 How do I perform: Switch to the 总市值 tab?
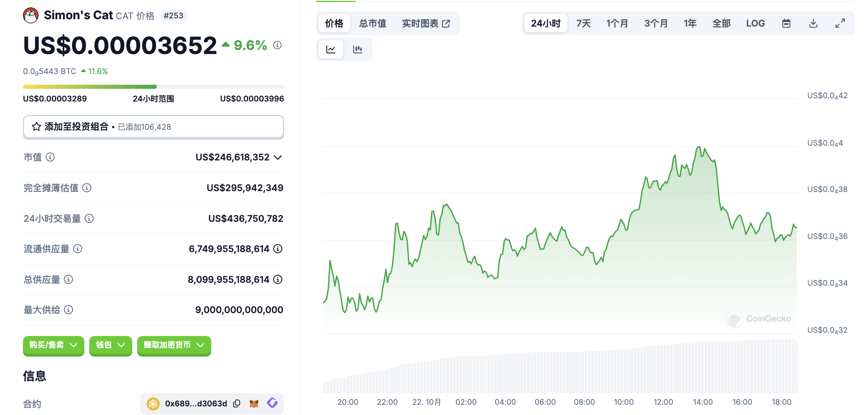point(373,23)
